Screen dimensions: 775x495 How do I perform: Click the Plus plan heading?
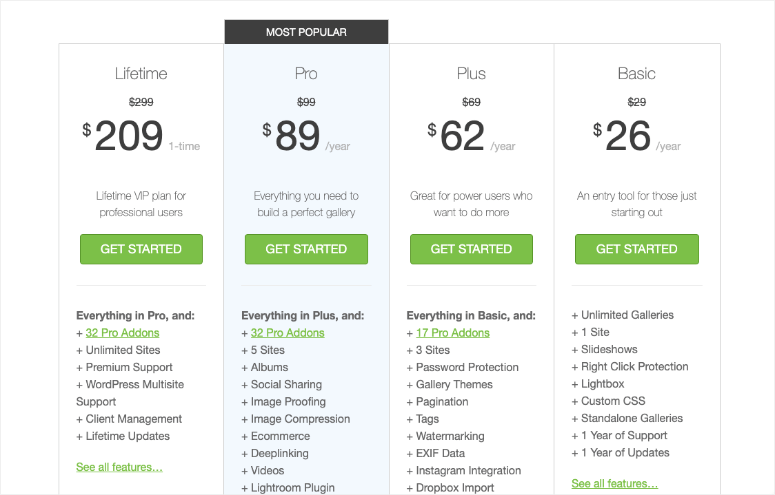pyautogui.click(x=472, y=74)
